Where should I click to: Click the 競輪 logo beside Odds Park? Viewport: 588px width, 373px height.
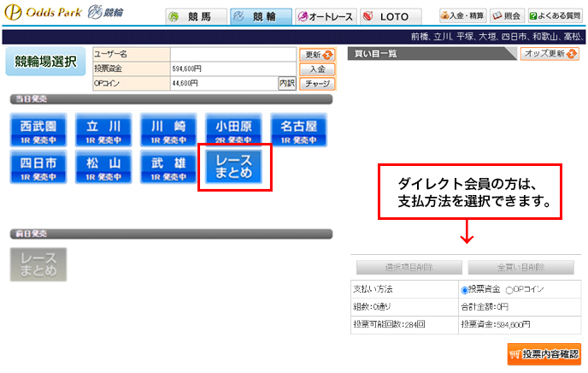[x=106, y=12]
